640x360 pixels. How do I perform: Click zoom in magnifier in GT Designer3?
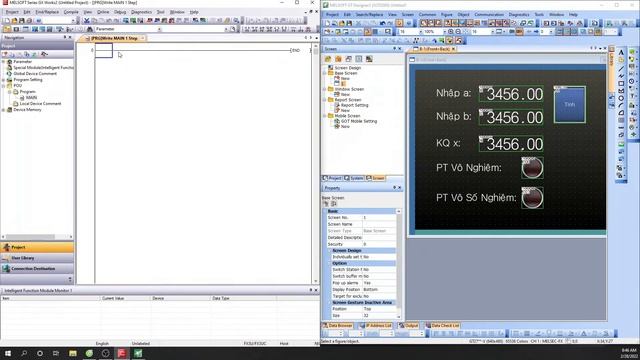coord(451,31)
